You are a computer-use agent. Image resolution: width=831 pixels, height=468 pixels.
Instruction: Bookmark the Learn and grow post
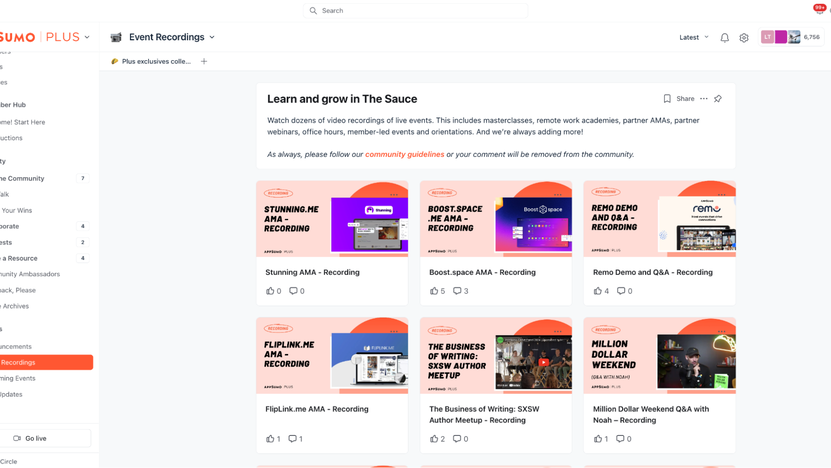click(667, 99)
